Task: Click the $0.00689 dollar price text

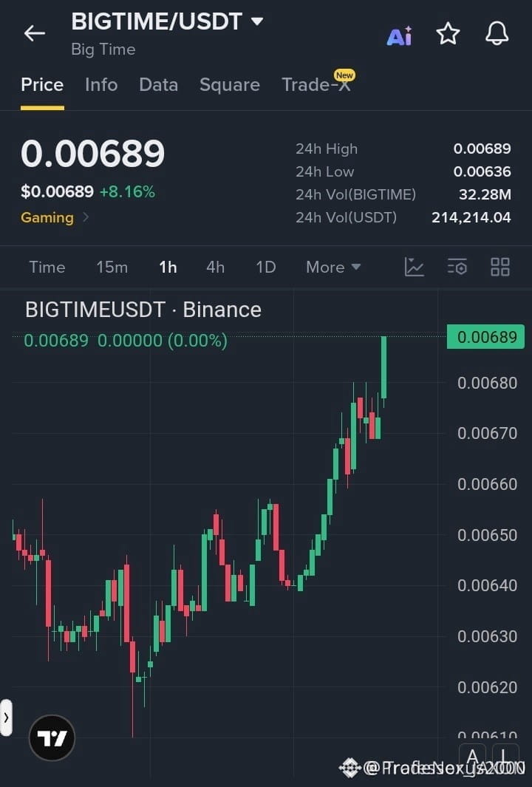Action: click(57, 191)
